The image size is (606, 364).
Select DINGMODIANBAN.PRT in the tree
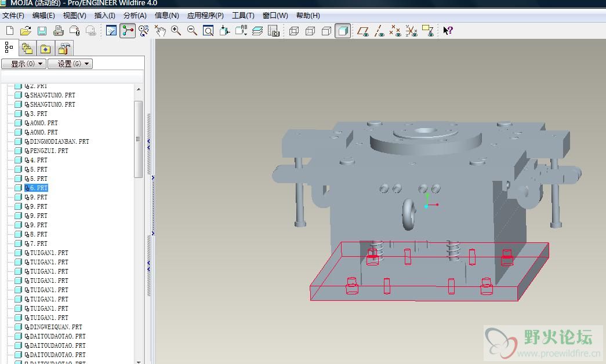60,141
